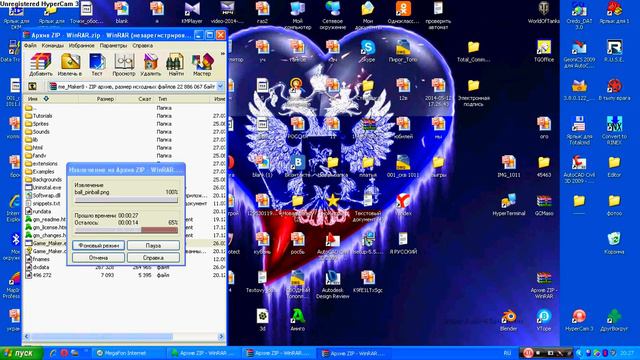Click the Извлечь в (Extract to) toolbar icon
The image size is (640, 360).
pos(70,64)
